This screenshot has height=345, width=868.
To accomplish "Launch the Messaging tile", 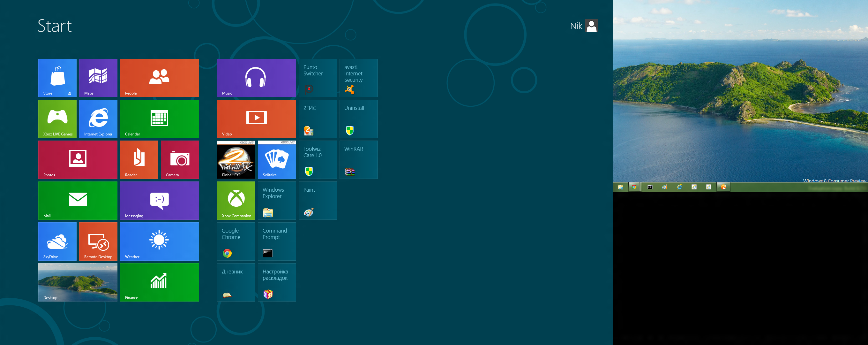I will click(159, 201).
